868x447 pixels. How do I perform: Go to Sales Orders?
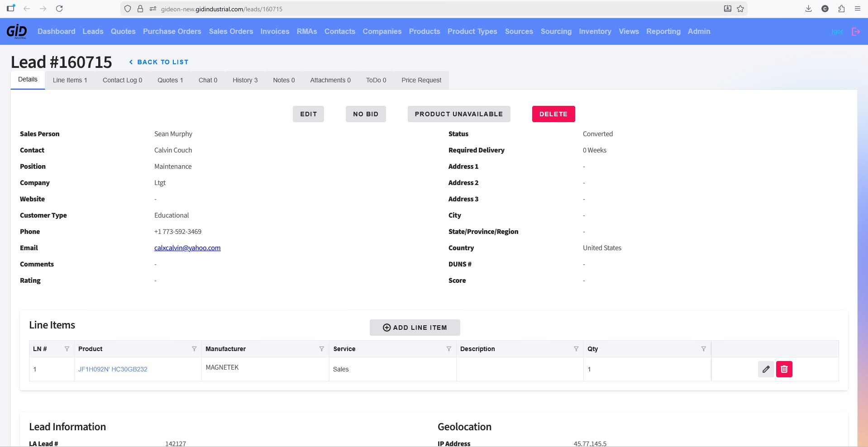click(x=231, y=31)
